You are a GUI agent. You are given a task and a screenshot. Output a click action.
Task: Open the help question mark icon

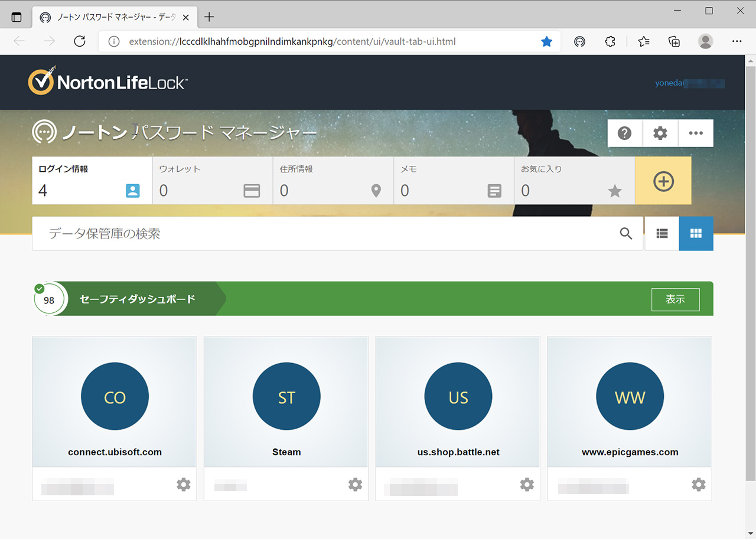[625, 133]
